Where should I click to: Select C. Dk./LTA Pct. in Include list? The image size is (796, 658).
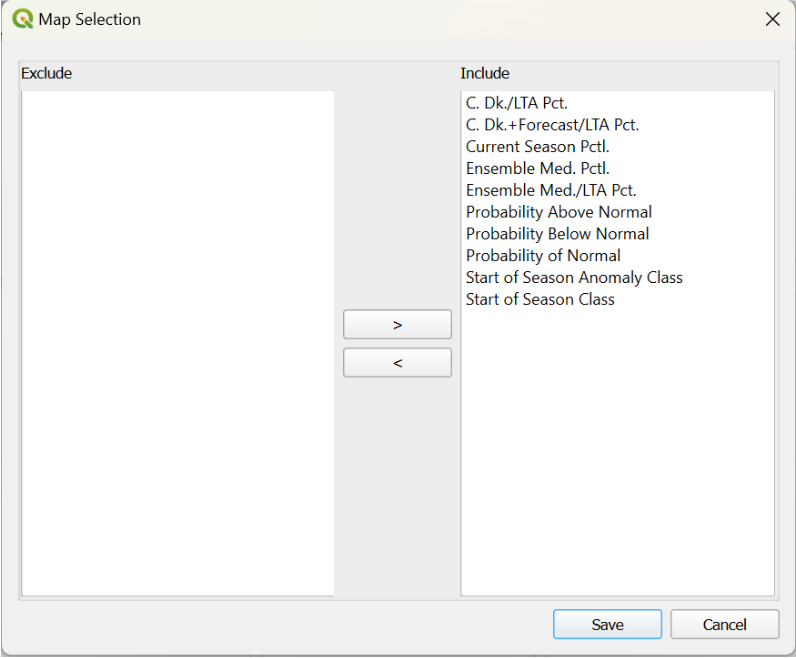coord(516,103)
